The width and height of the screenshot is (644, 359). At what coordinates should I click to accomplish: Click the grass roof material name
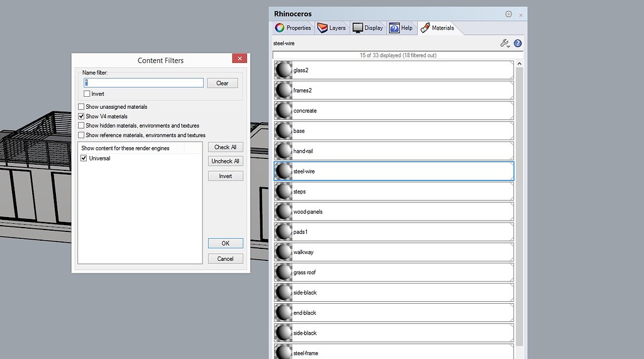click(x=304, y=272)
